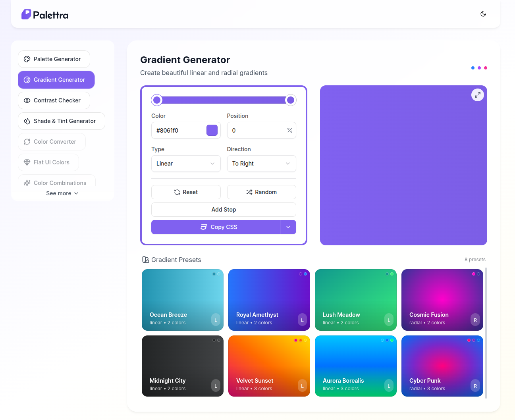Click the Position percentage input field

tap(257, 130)
